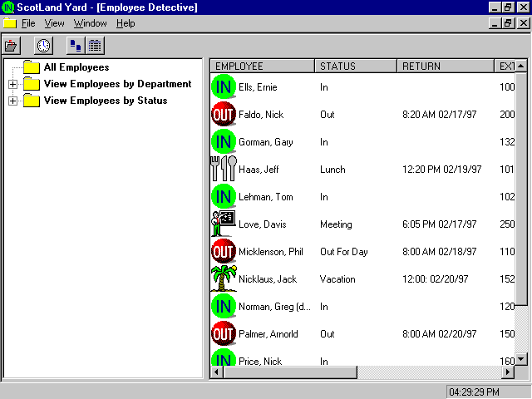Switch to large icons view button
532x399 pixels.
coord(76,46)
